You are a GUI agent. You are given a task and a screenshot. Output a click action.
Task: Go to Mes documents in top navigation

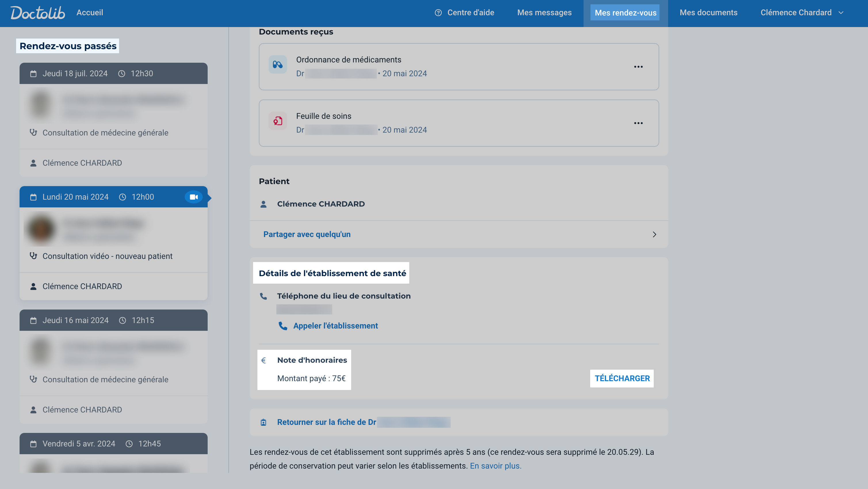click(x=708, y=13)
